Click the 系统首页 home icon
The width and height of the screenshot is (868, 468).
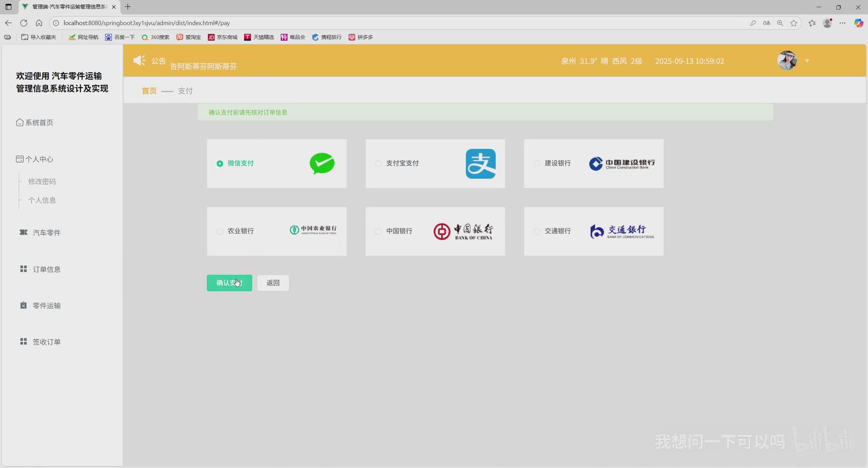tap(19, 122)
